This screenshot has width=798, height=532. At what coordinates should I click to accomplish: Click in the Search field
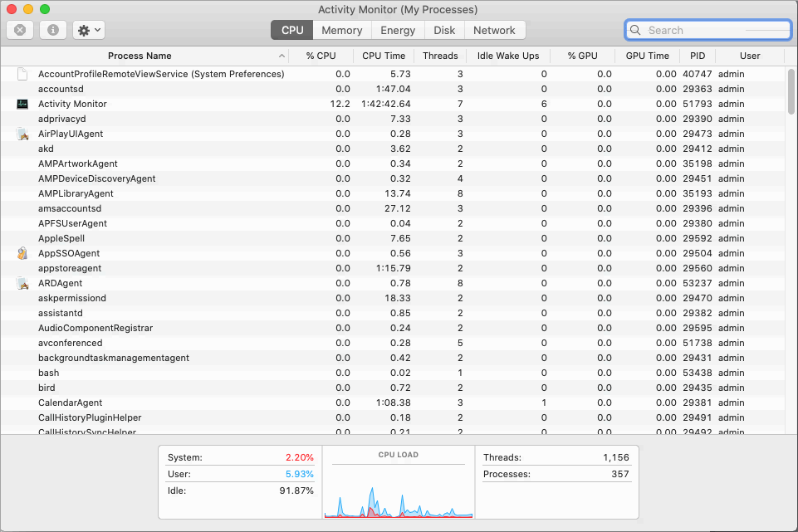714,30
